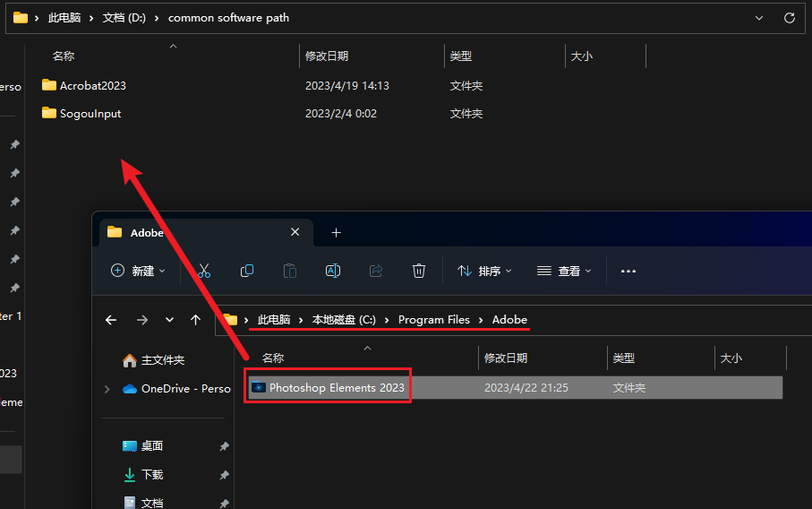Go up one folder level arrow
The width and height of the screenshot is (812, 509).
195,320
